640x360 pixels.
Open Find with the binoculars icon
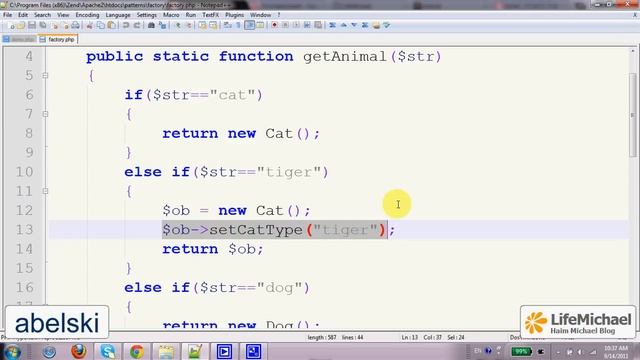click(x=151, y=25)
